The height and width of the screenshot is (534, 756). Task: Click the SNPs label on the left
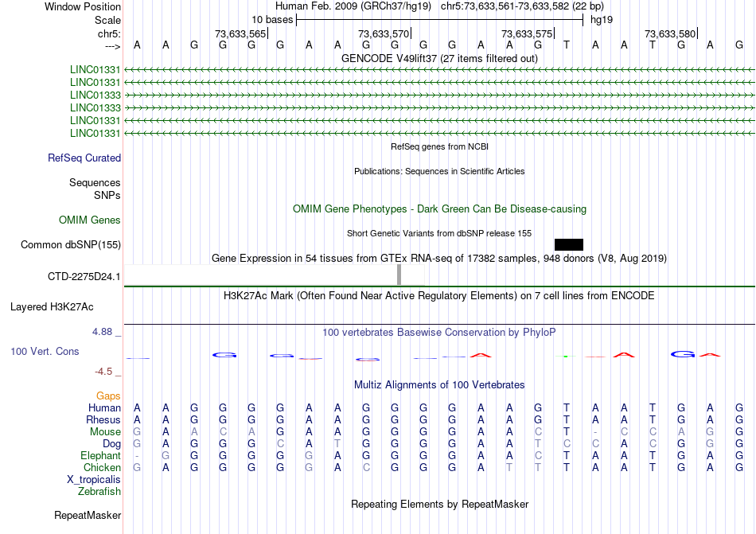[x=107, y=195]
